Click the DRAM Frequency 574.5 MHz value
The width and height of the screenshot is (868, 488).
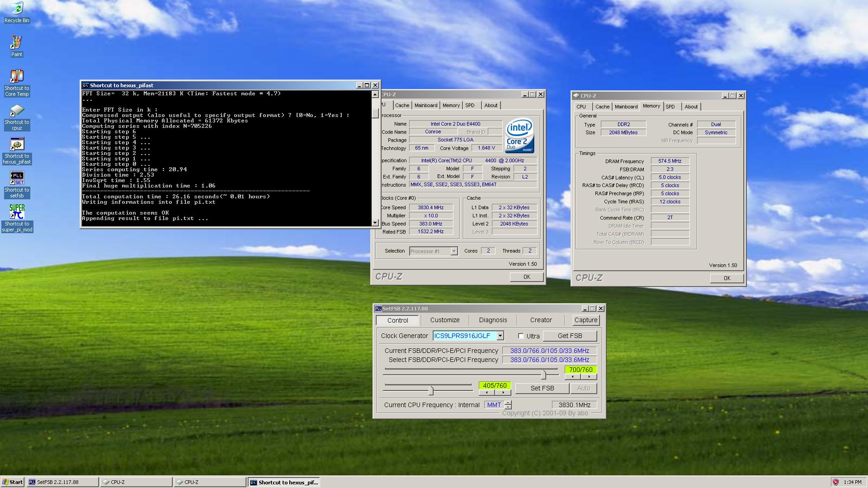[x=670, y=161]
